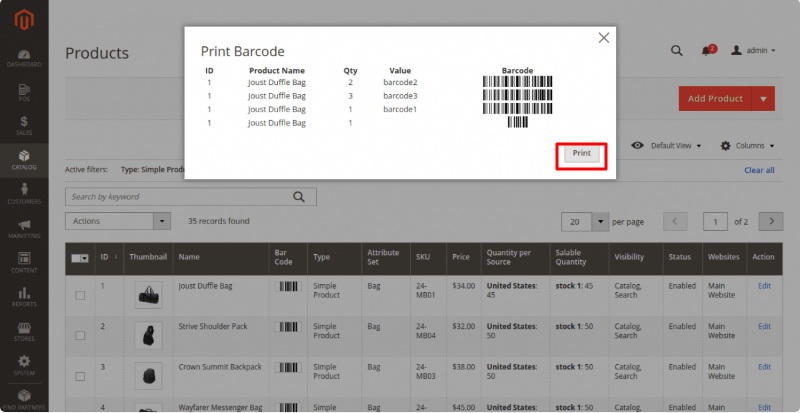This screenshot has height=413, width=800.
Task: Click the barcode3 barcode image in dialog
Action: tap(517, 95)
